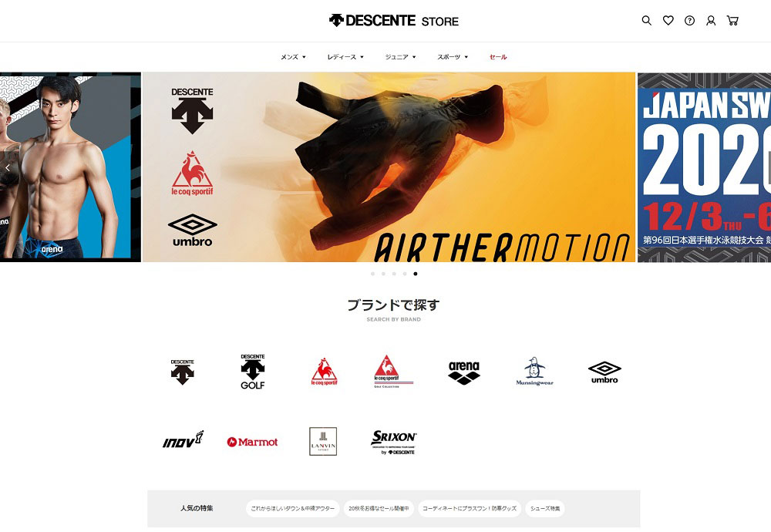Open the shopping cart icon

point(732,21)
